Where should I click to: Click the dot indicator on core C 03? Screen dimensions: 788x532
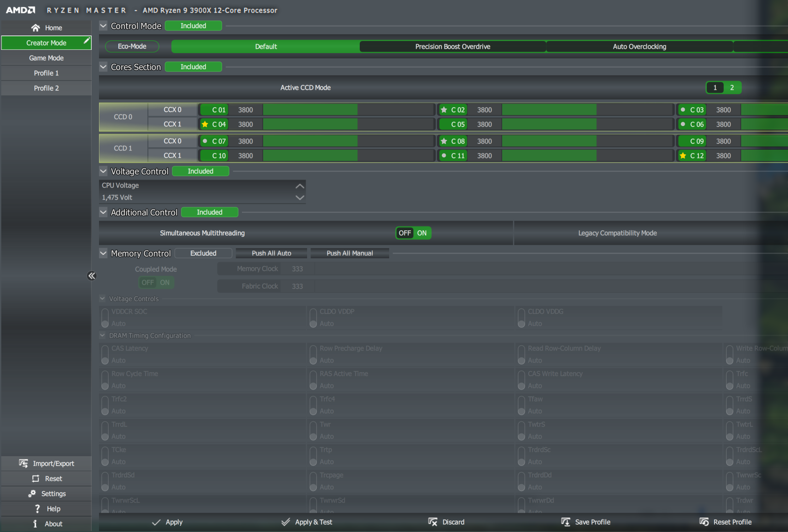(683, 110)
